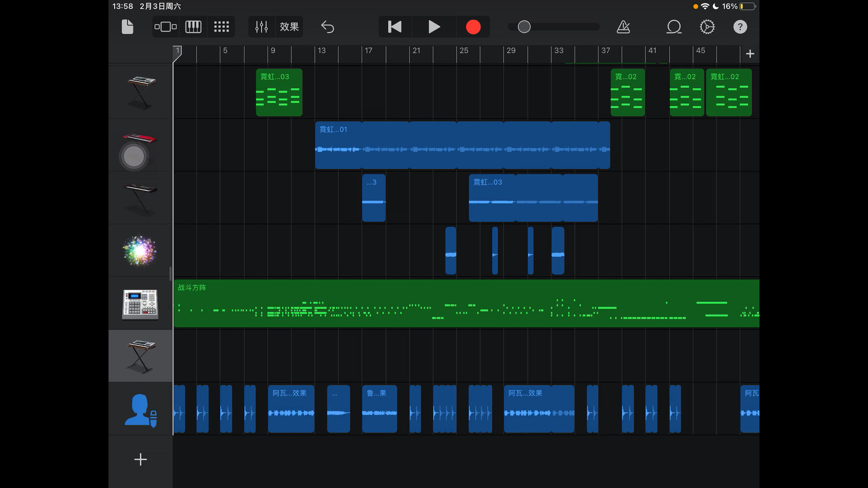The image size is (868, 488).
Task: Open the Live Loops grid view
Action: pos(221,27)
